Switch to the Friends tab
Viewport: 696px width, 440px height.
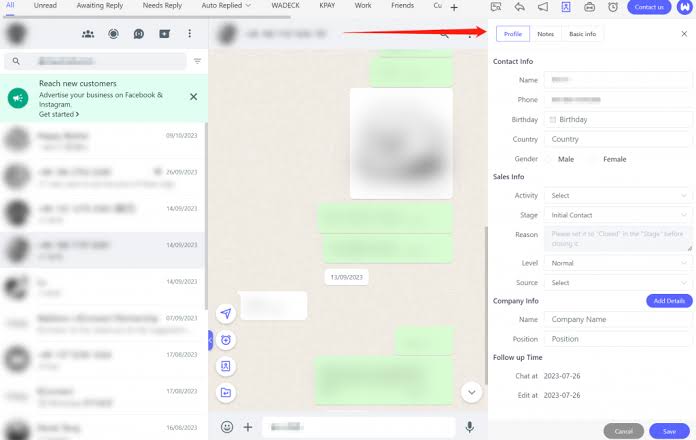pyautogui.click(x=402, y=6)
